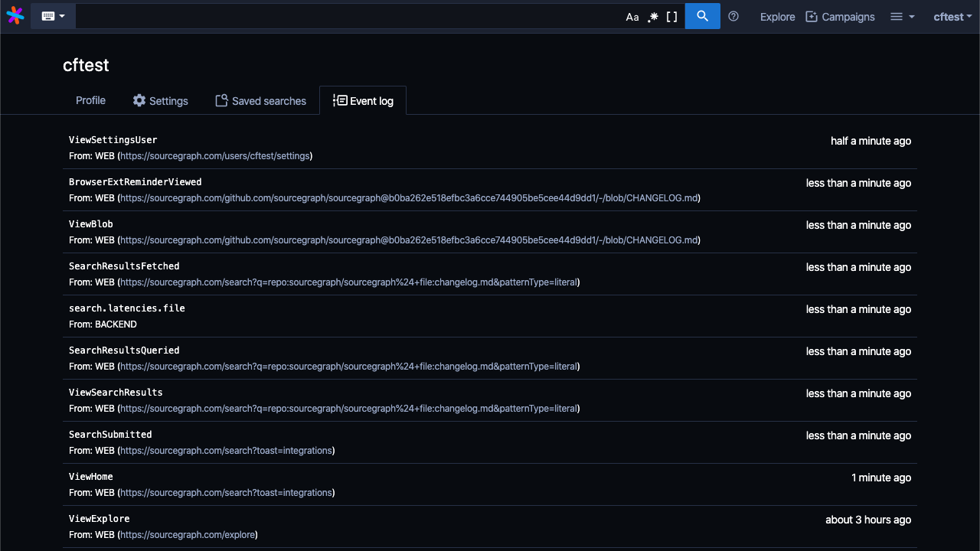The width and height of the screenshot is (980, 551).
Task: Expand the hamburger menu dropdown
Action: [x=903, y=17]
